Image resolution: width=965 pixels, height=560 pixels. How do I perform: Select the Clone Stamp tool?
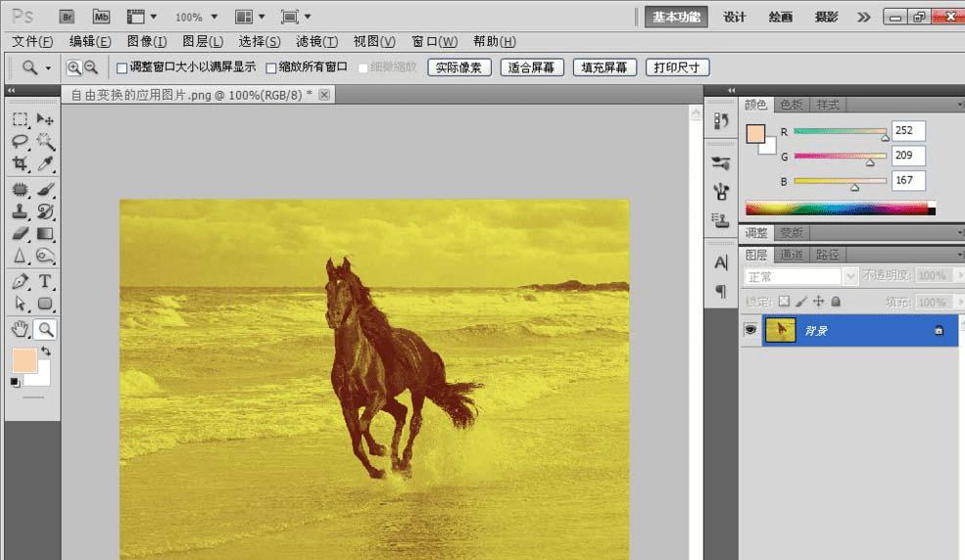(x=20, y=210)
